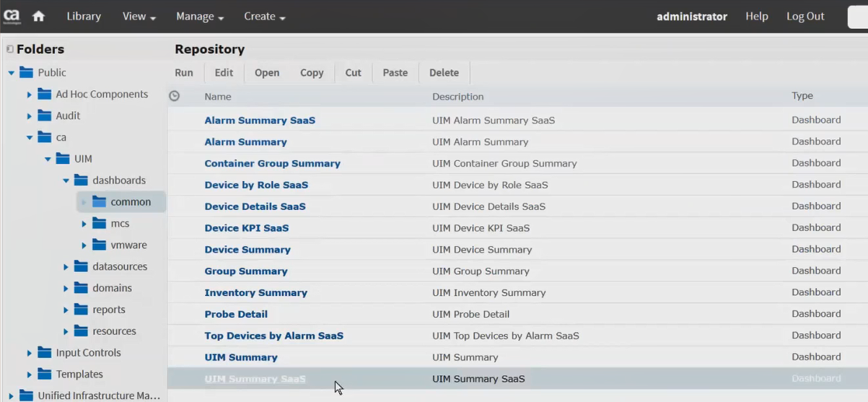This screenshot has width=868, height=402.
Task: Expand the datasources folder arrow
Action: pyautogui.click(x=66, y=267)
